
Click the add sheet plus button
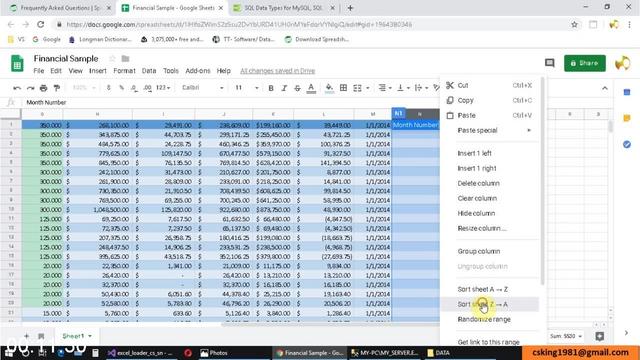coord(26,336)
